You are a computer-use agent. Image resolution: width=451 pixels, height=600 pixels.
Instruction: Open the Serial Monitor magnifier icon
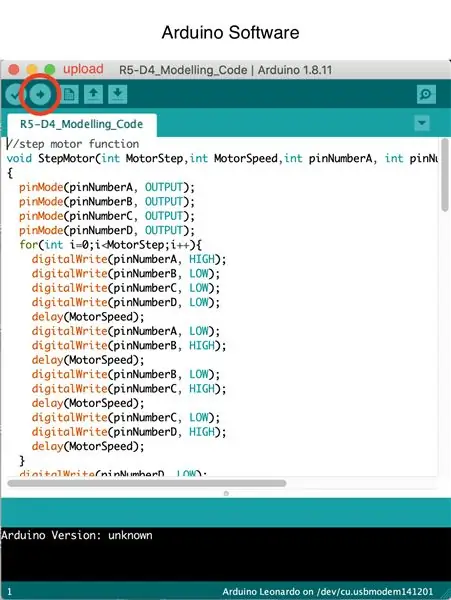[x=426, y=94]
